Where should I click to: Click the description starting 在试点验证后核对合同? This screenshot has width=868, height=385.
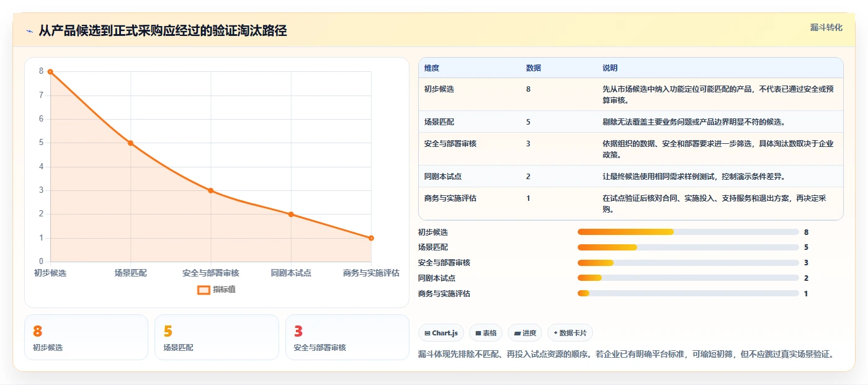[x=714, y=203]
